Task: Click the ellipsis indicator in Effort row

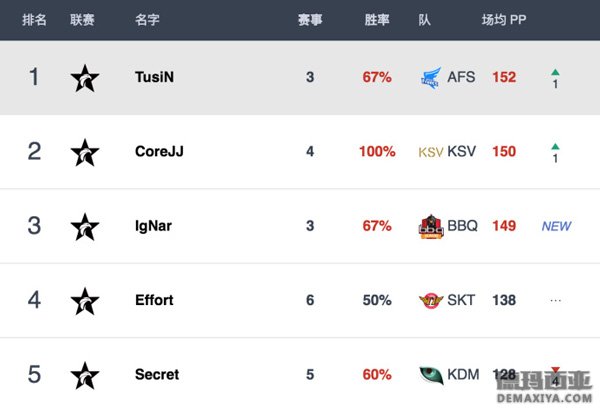Action: (556, 301)
